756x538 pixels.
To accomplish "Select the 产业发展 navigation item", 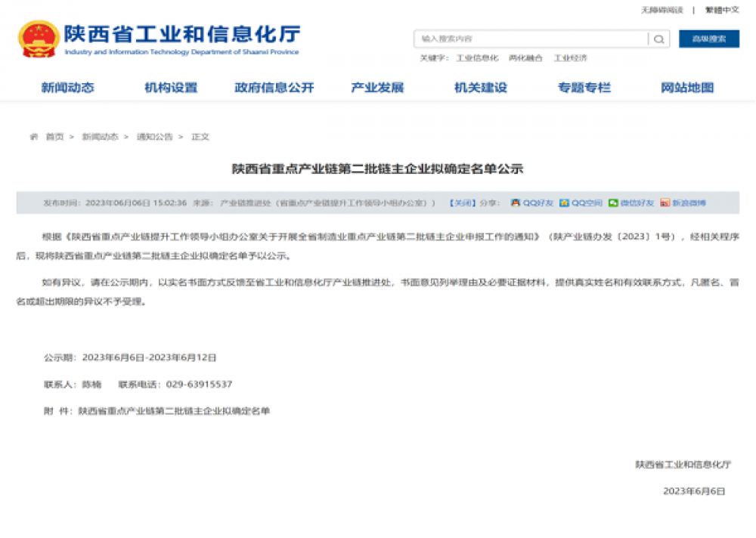I will point(378,87).
